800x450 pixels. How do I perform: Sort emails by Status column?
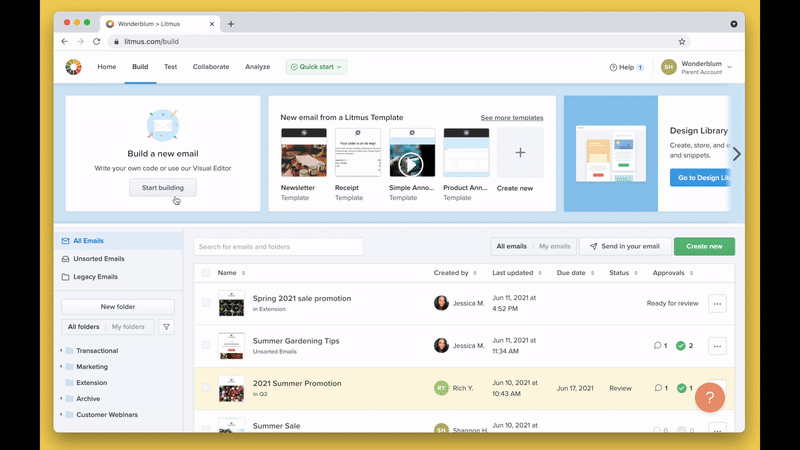[x=623, y=273]
